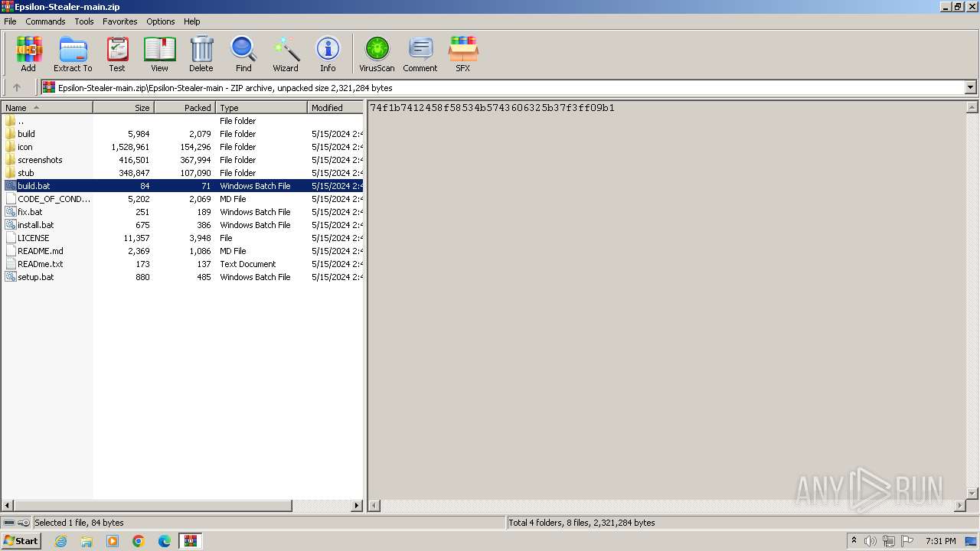Click the Test archive icon
Image resolution: width=980 pixels, height=551 pixels.
pyautogui.click(x=117, y=54)
